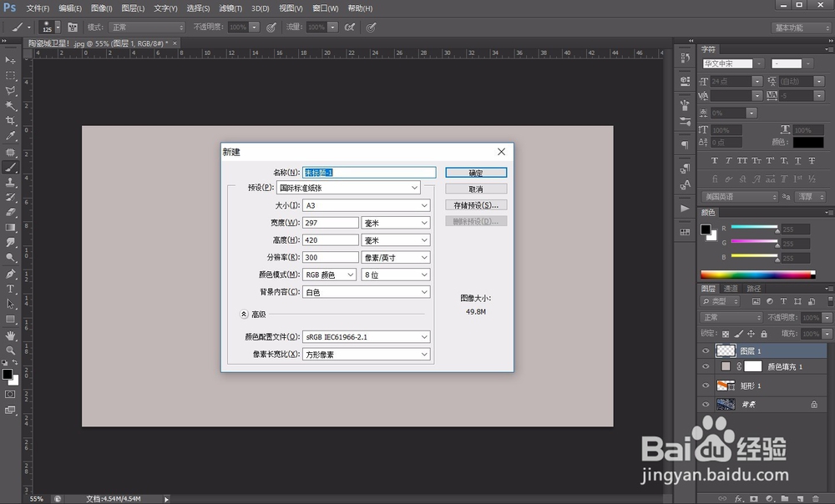
Task: Open the Actions panel play icon
Action: coord(686,208)
